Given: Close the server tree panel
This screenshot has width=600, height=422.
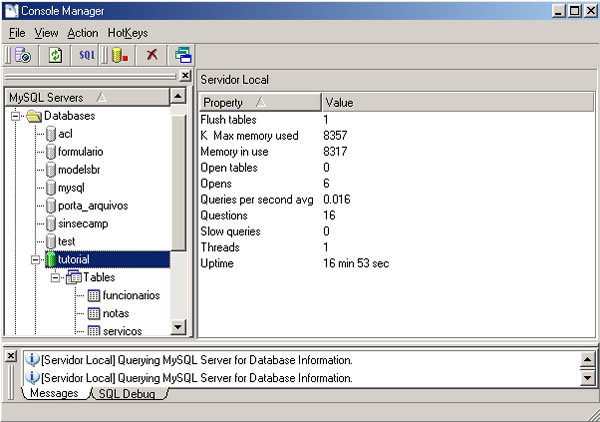Looking at the screenshot, I should point(185,76).
